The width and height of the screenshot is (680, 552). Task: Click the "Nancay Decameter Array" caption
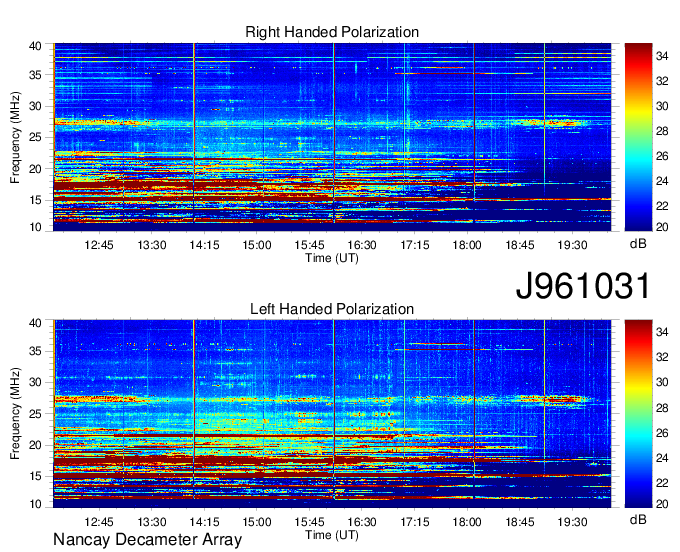[x=147, y=540]
